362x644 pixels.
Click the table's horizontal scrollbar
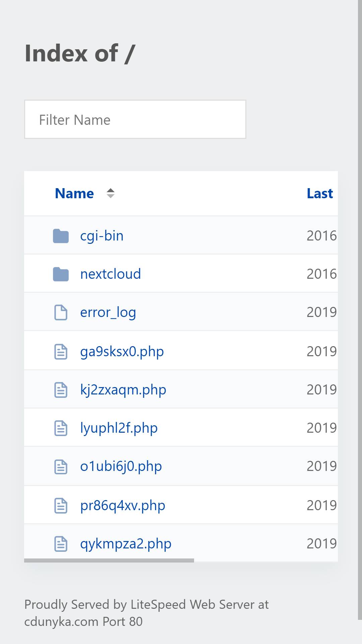[109, 560]
